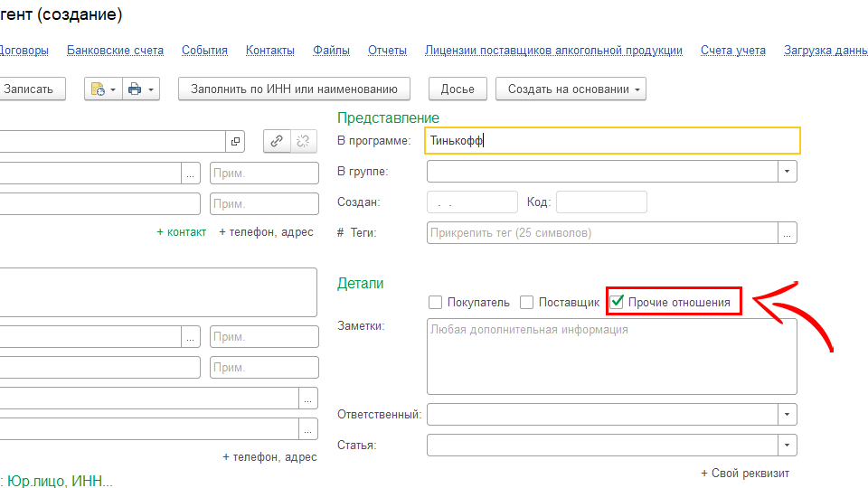Click the document-with-clock icon in the toolbar

[x=99, y=89]
